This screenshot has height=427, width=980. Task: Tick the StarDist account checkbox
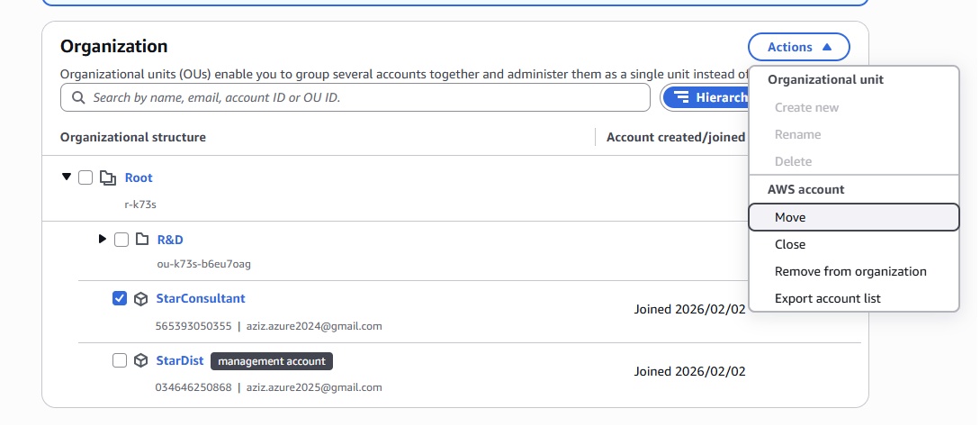coord(120,360)
